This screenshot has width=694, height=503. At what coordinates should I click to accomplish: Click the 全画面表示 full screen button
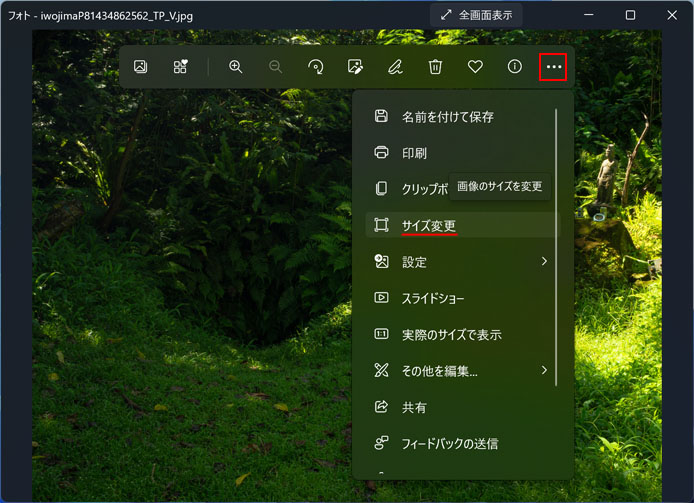[476, 15]
